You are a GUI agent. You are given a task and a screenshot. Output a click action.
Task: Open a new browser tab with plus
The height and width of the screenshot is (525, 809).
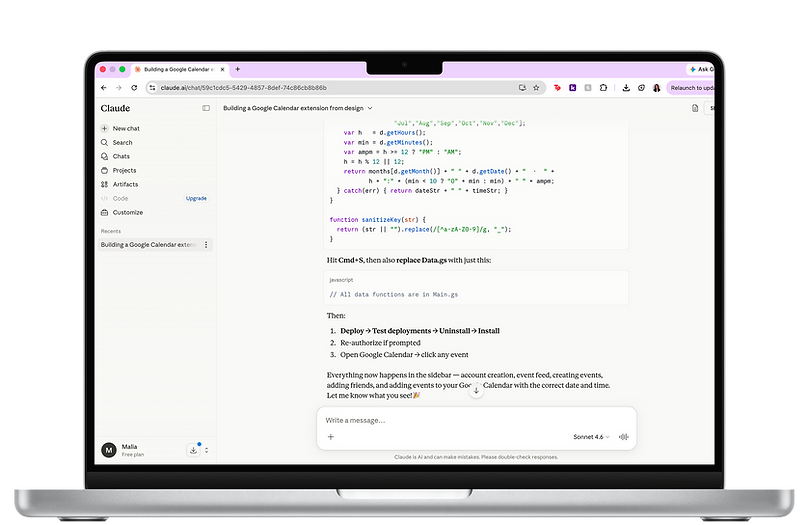click(238, 69)
